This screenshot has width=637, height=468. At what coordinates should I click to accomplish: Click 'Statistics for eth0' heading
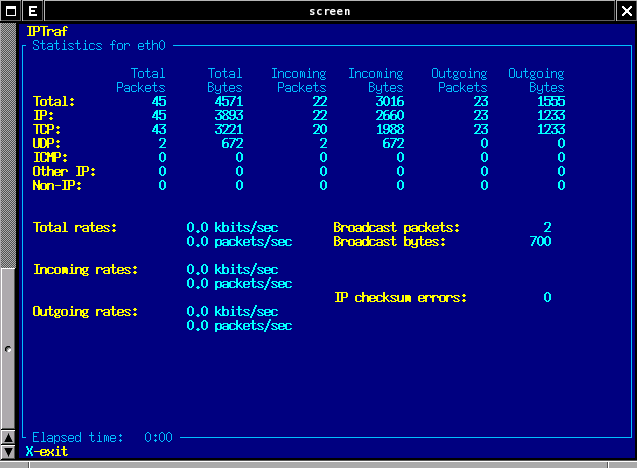pyautogui.click(x=99, y=45)
